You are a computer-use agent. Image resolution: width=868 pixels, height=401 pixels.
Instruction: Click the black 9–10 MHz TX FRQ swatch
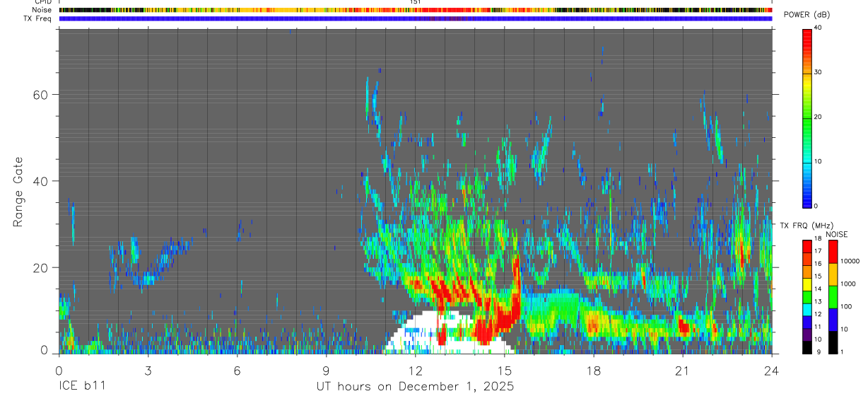(807, 347)
